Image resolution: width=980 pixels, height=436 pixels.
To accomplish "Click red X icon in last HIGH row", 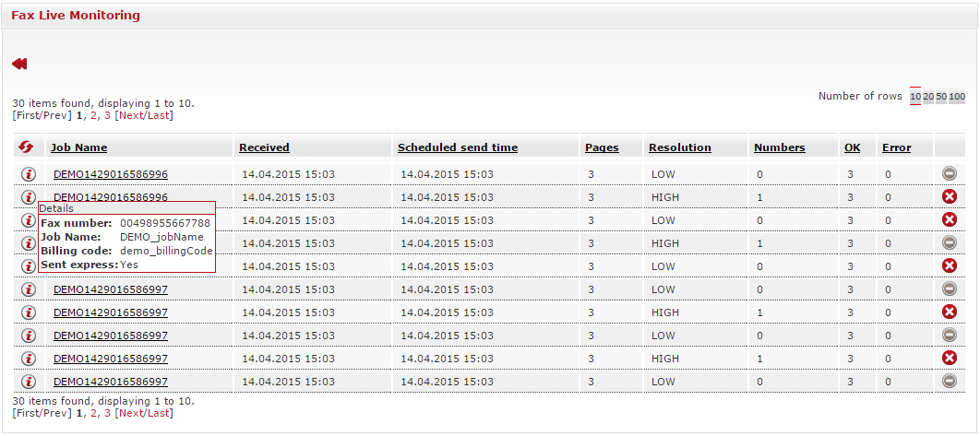I will (949, 358).
